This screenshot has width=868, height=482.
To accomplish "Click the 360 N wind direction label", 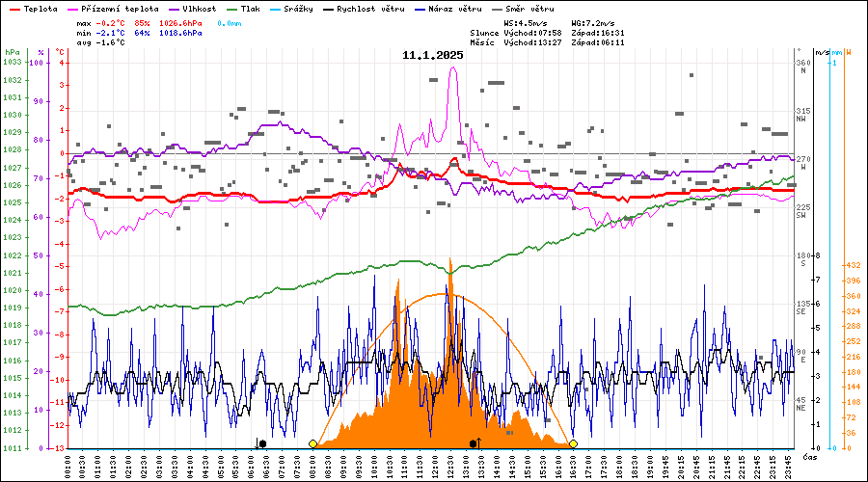I will [803, 67].
